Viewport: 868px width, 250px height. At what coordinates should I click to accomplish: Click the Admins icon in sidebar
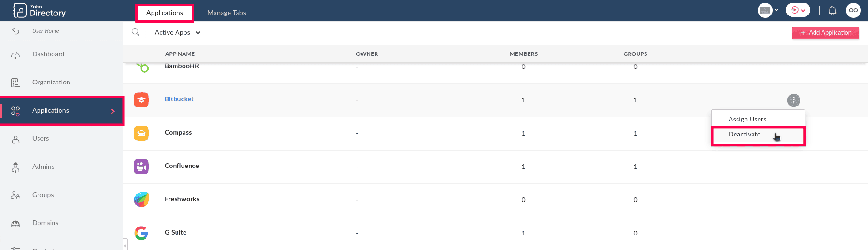coord(15,167)
